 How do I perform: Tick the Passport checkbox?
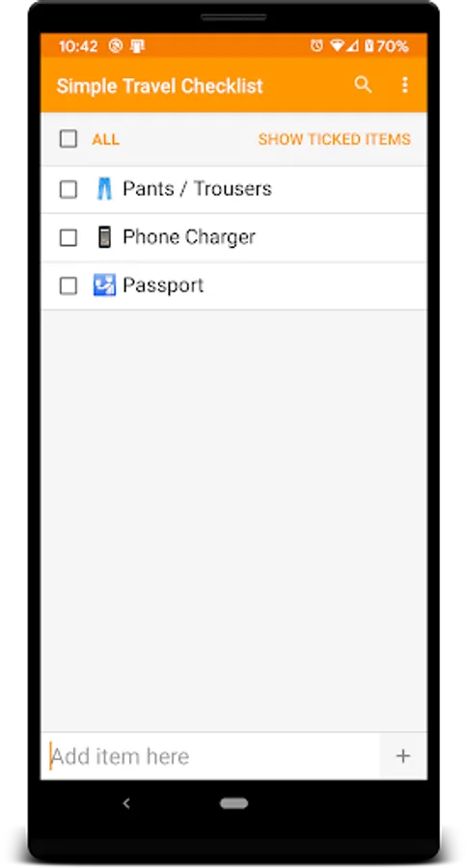click(x=69, y=285)
